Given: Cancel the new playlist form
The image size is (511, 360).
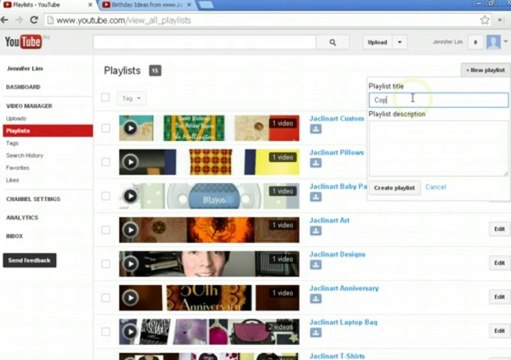Looking at the screenshot, I should 436,187.
